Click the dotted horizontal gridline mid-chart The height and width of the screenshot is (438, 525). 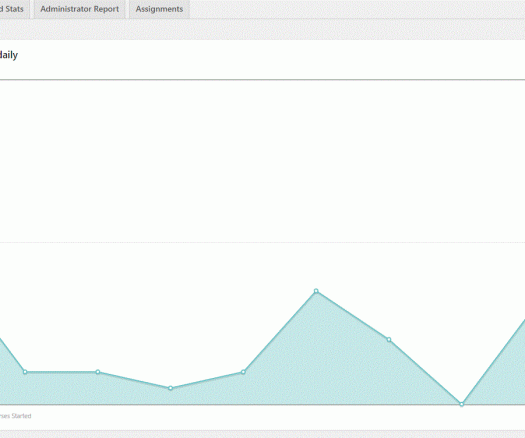[x=262, y=242]
